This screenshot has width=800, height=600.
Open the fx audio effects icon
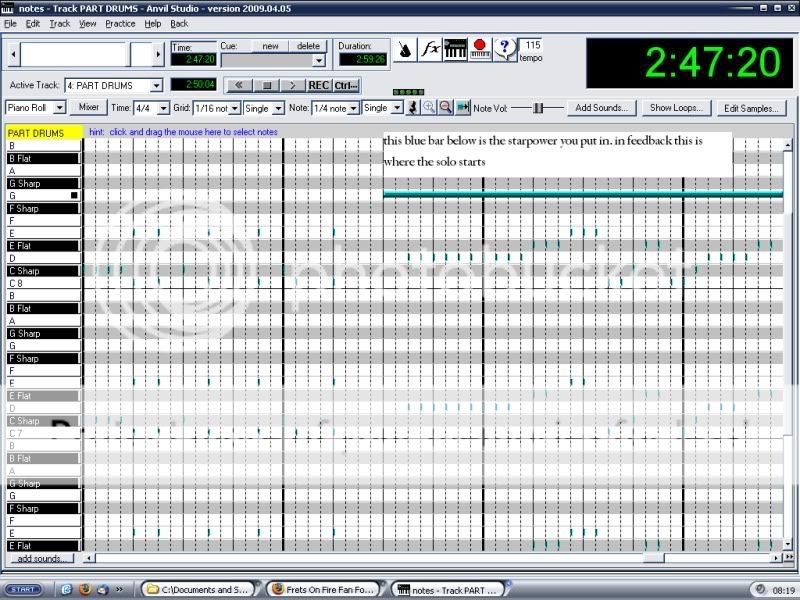point(430,49)
